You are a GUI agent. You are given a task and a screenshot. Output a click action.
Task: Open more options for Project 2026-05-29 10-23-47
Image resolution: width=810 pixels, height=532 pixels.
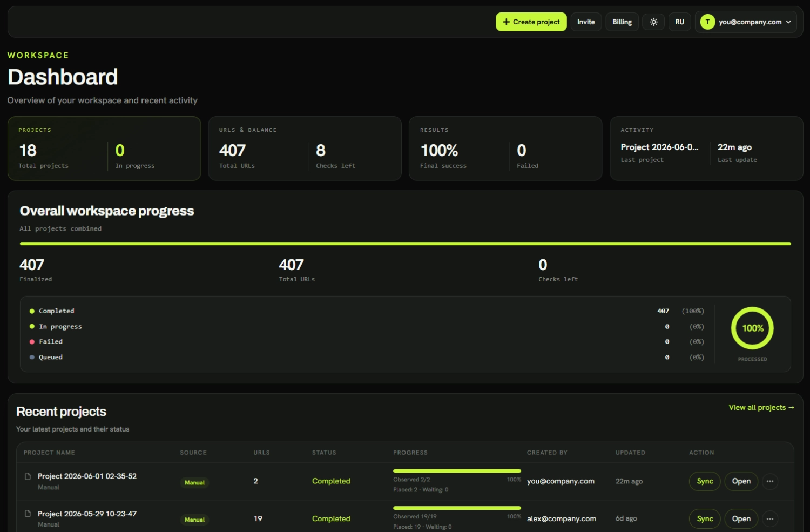pyautogui.click(x=770, y=518)
